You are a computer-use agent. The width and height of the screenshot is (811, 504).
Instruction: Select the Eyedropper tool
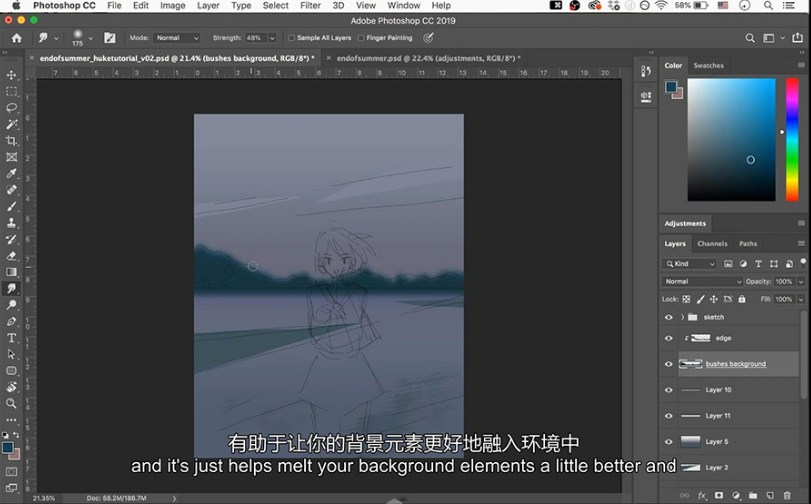click(x=11, y=173)
